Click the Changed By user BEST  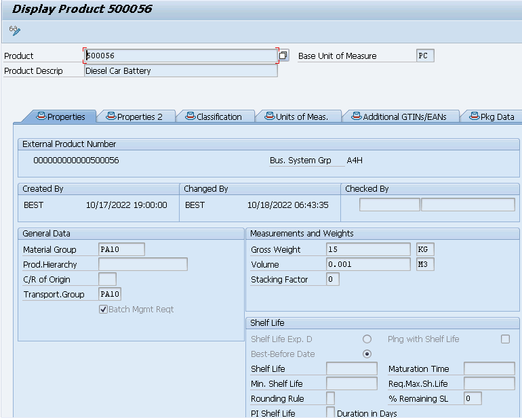click(195, 205)
